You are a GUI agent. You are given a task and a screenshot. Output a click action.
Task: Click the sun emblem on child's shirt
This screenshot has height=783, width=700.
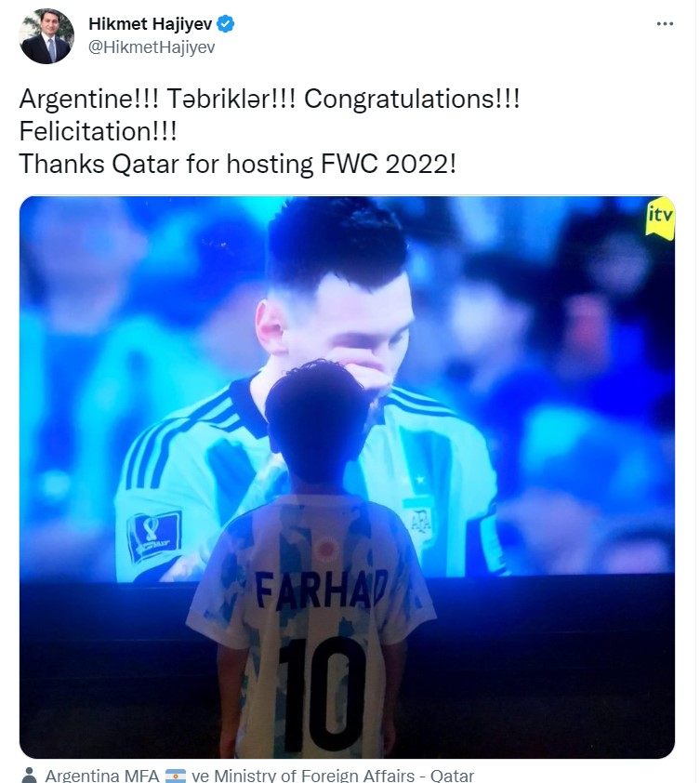coord(326,548)
